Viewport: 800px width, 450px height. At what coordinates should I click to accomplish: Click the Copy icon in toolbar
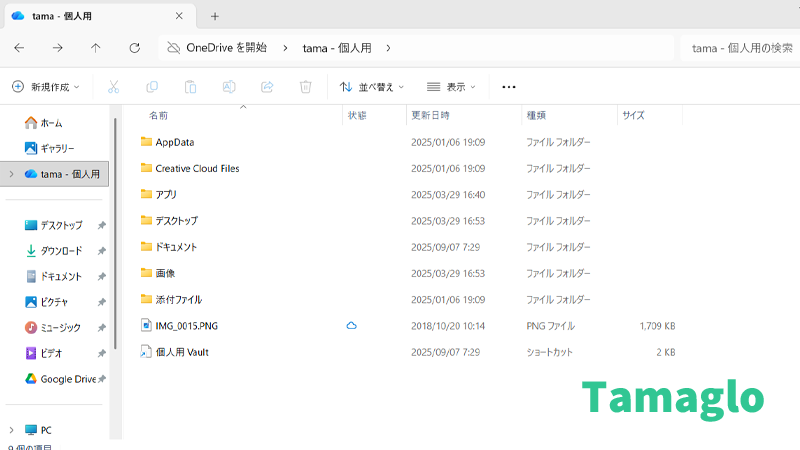point(152,87)
